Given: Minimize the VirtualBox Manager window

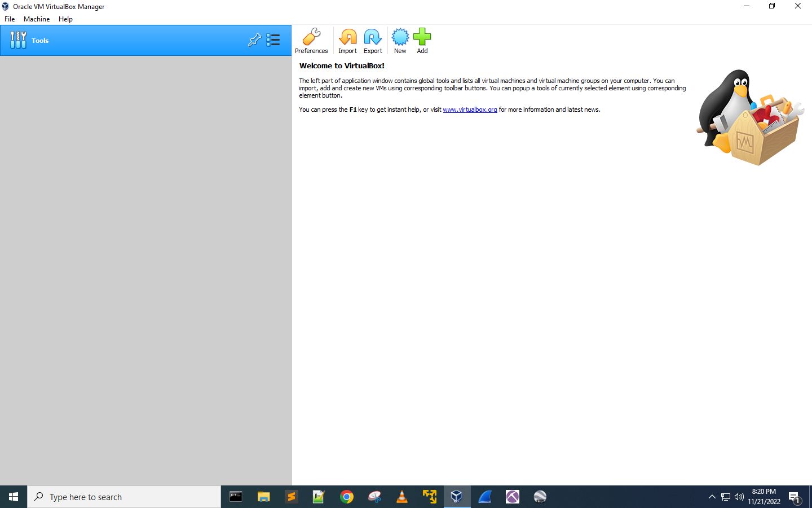Looking at the screenshot, I should [x=747, y=6].
